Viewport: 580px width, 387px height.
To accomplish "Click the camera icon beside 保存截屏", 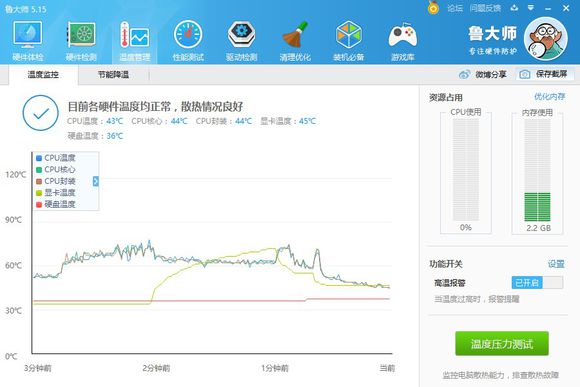I will coord(525,74).
